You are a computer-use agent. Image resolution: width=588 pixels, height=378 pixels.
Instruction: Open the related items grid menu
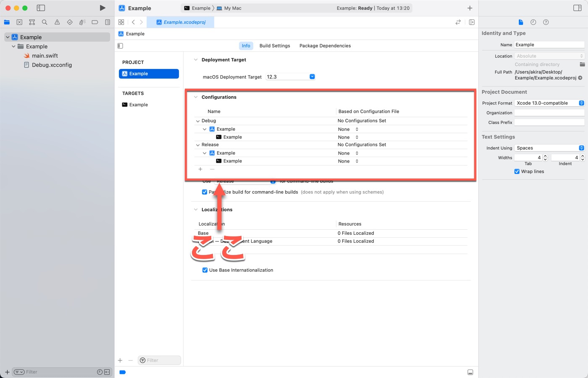pos(121,22)
